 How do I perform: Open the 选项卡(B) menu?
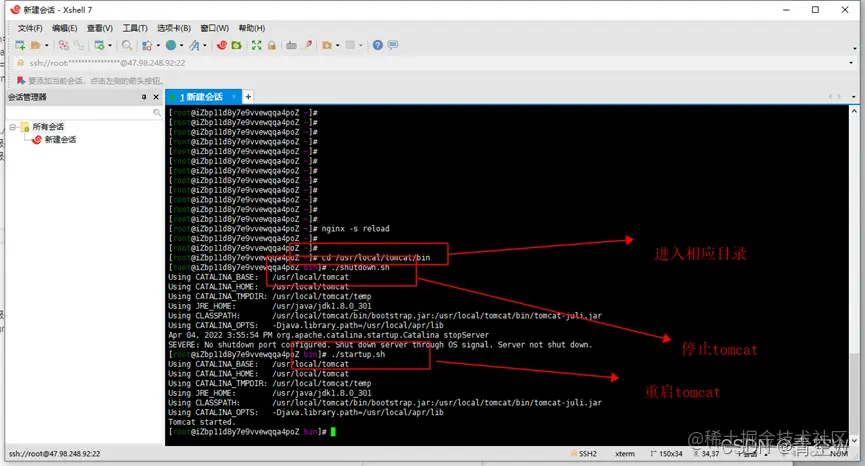tap(174, 28)
